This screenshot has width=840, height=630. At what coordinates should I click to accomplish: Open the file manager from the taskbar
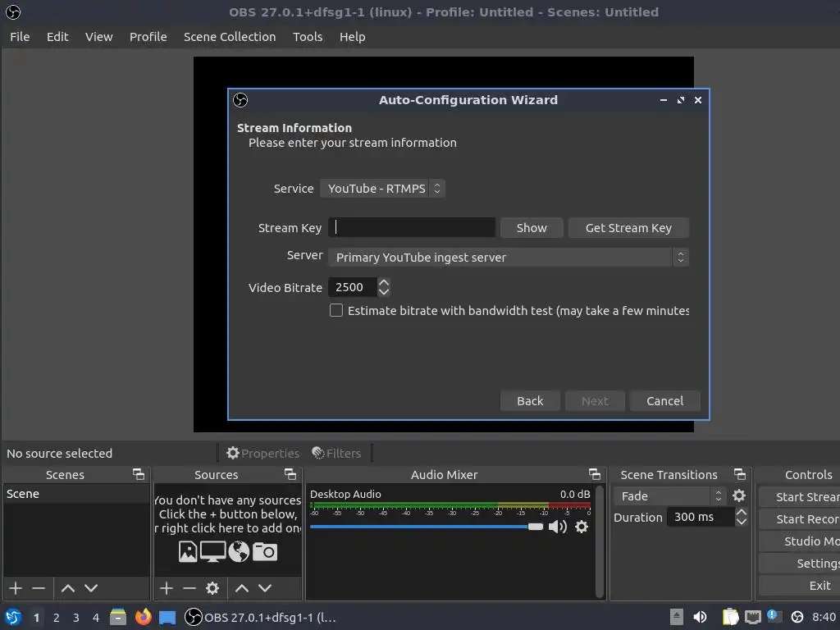coord(118,617)
